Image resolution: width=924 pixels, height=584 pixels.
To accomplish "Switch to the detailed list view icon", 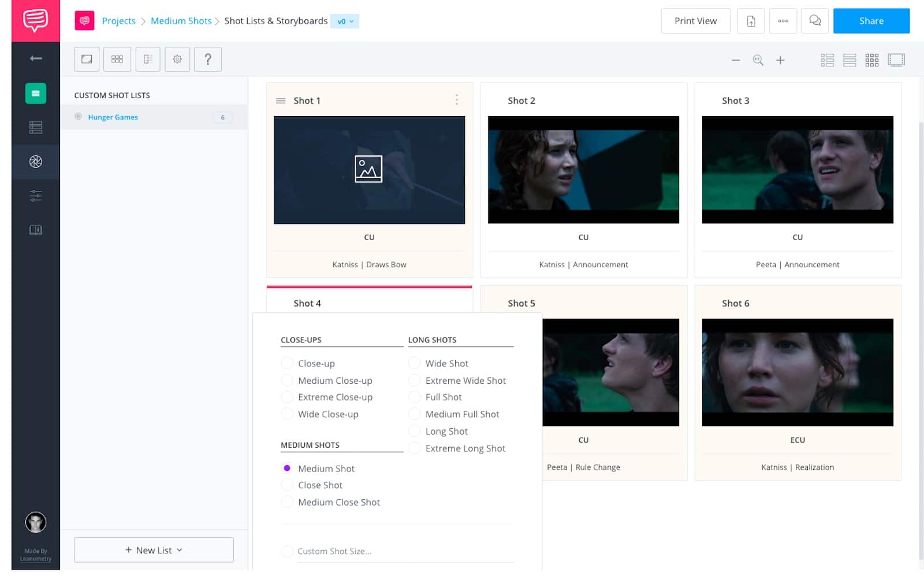I will (x=828, y=60).
